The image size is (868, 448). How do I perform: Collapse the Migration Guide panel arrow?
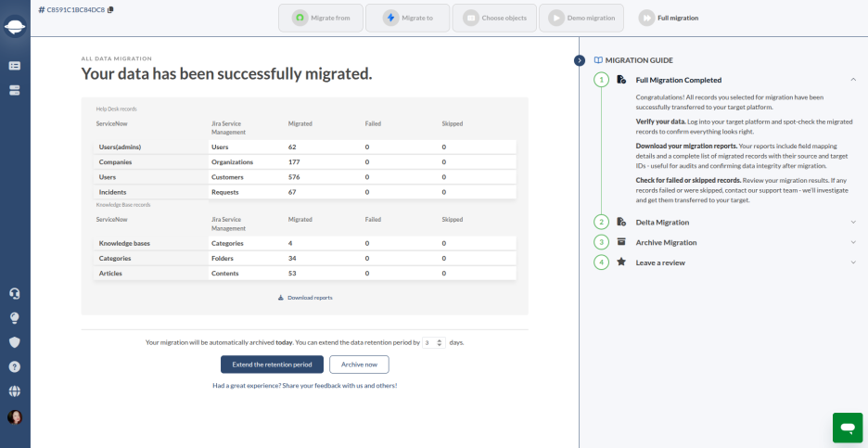pyautogui.click(x=579, y=60)
